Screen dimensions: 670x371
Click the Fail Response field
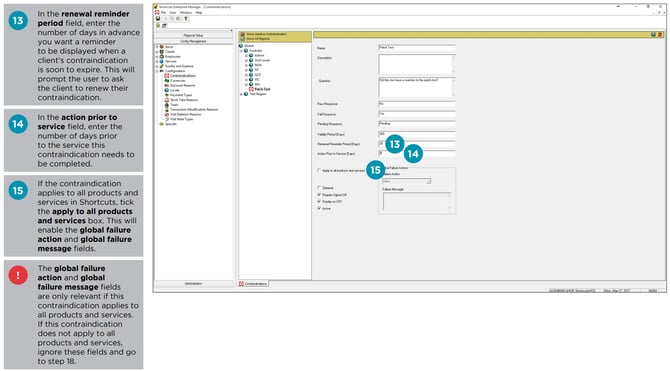(x=417, y=114)
